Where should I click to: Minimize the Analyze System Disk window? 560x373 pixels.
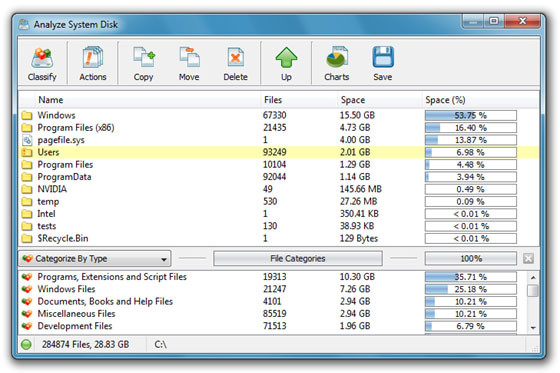[472, 21]
